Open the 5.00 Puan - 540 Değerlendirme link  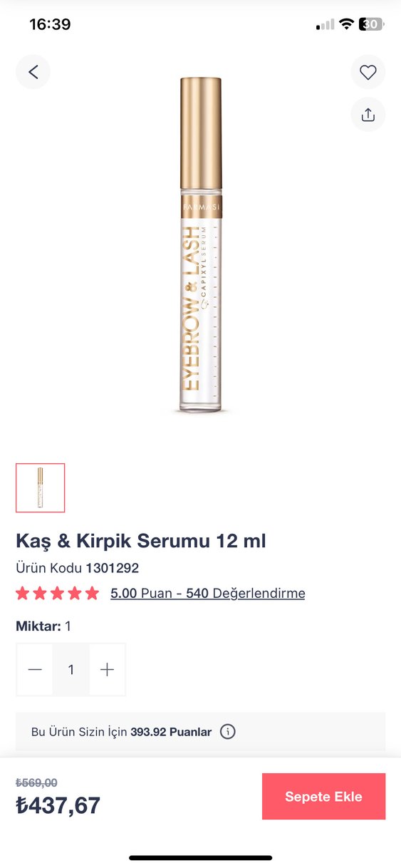click(207, 593)
